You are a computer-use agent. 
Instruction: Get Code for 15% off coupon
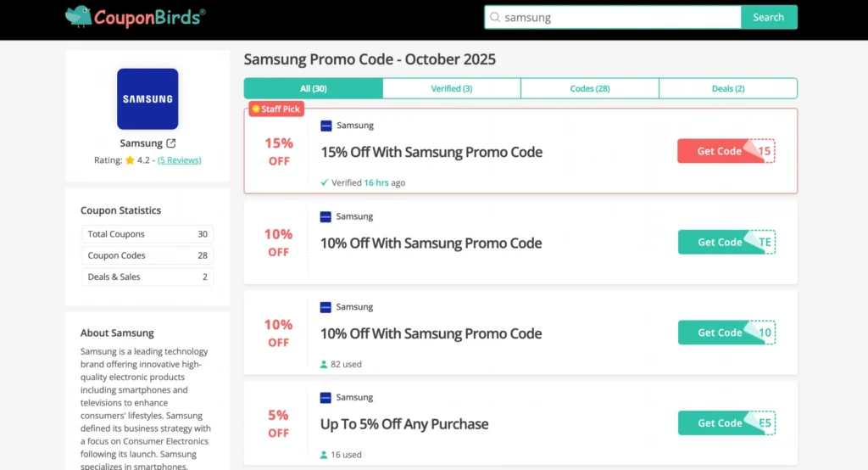720,151
